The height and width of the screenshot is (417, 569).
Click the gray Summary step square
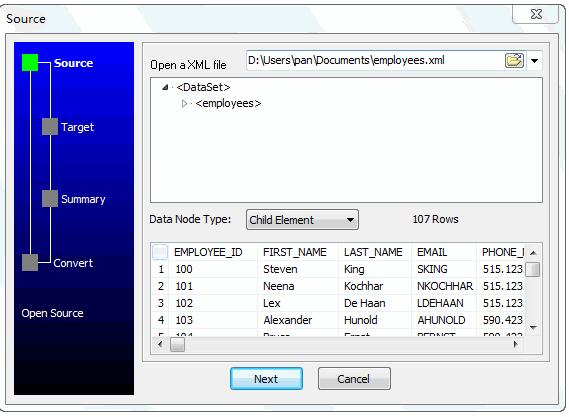50,199
